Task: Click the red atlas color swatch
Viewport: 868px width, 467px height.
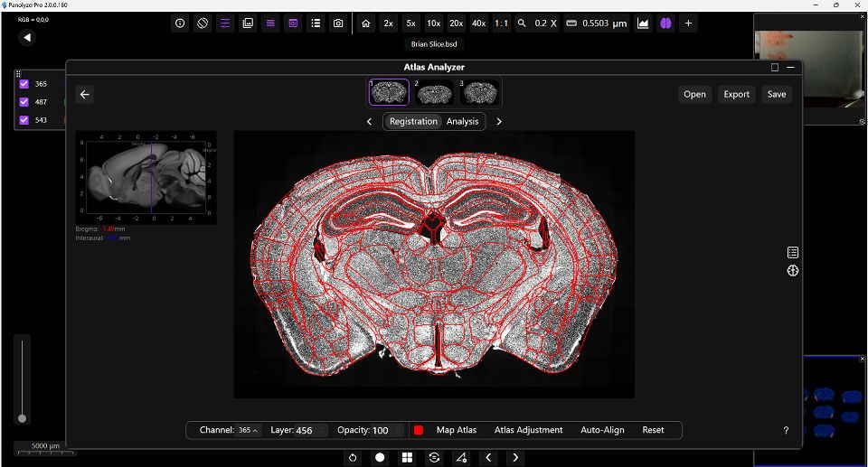Action: (419, 430)
